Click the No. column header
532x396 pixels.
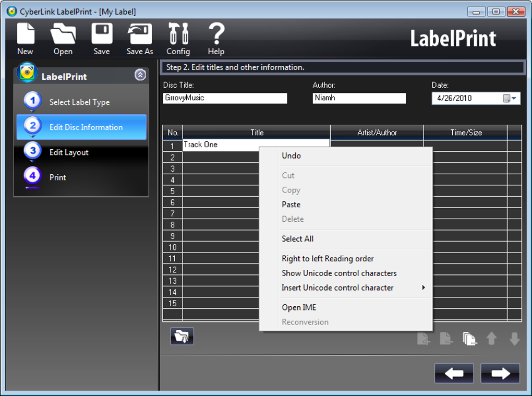173,133
